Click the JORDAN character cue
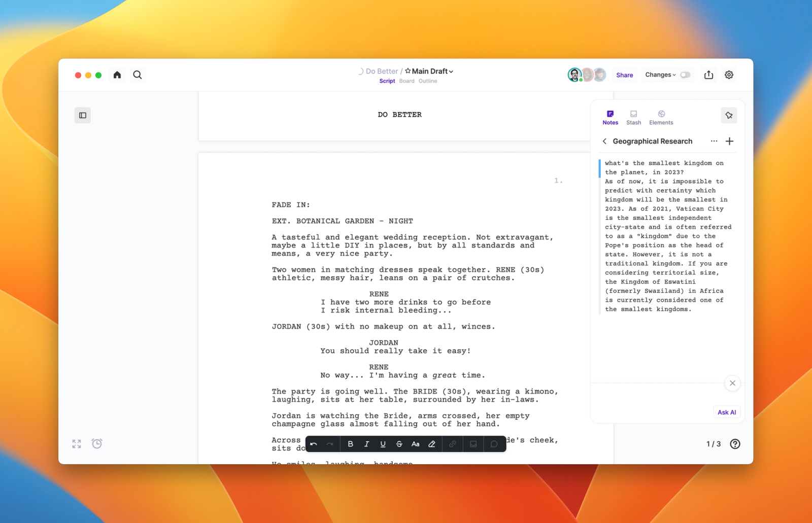The height and width of the screenshot is (523, 812). pyautogui.click(x=384, y=343)
